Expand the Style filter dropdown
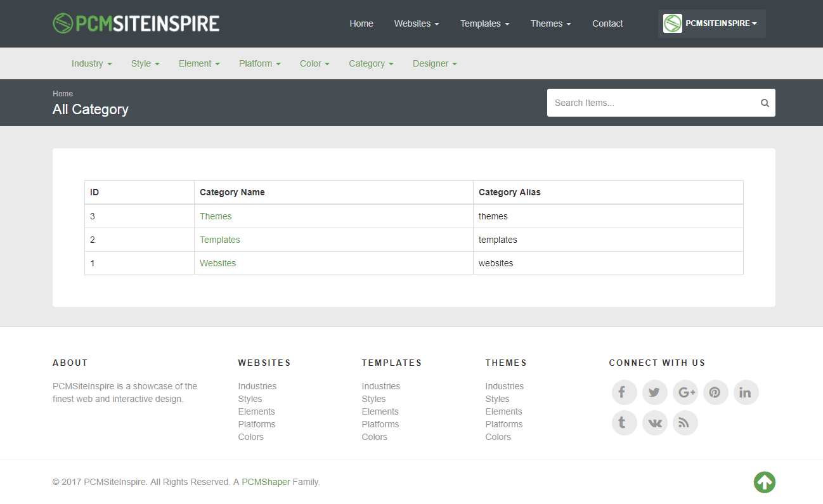 [x=145, y=63]
